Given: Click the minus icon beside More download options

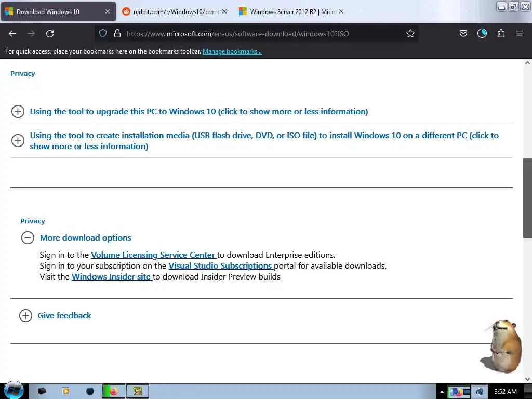Looking at the screenshot, I should (28, 237).
